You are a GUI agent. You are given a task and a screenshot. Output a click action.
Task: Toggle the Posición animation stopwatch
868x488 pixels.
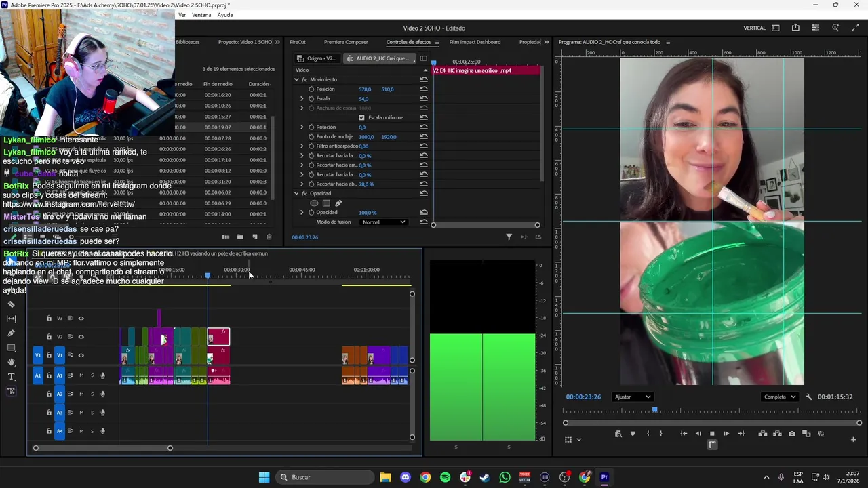point(311,89)
